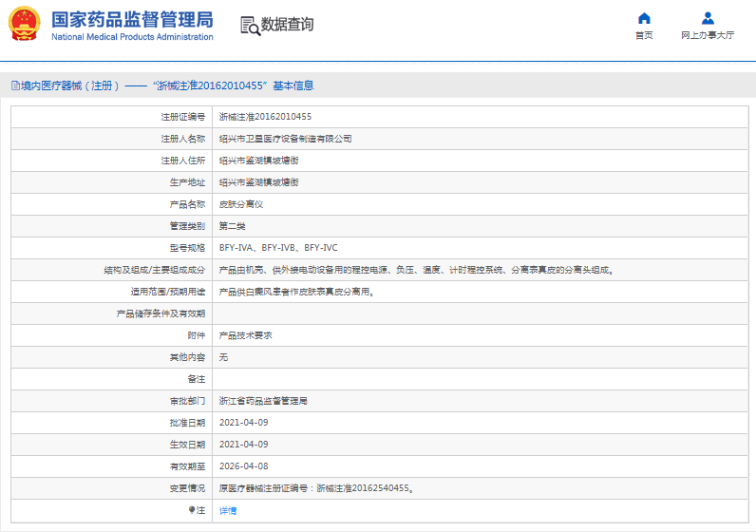Click the lightbulb icon beside 注
The width and height of the screenshot is (756, 532).
point(192,510)
